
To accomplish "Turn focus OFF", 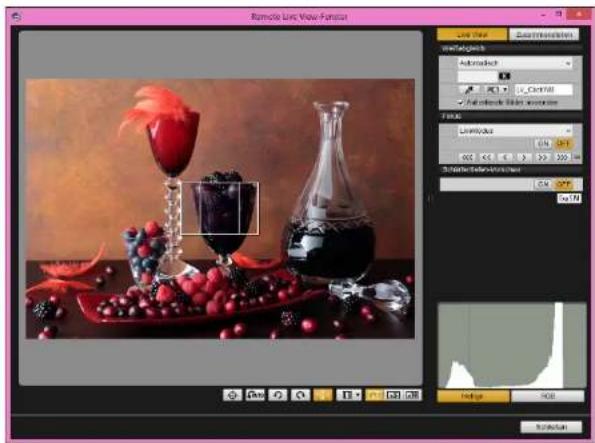I will tap(563, 143).
